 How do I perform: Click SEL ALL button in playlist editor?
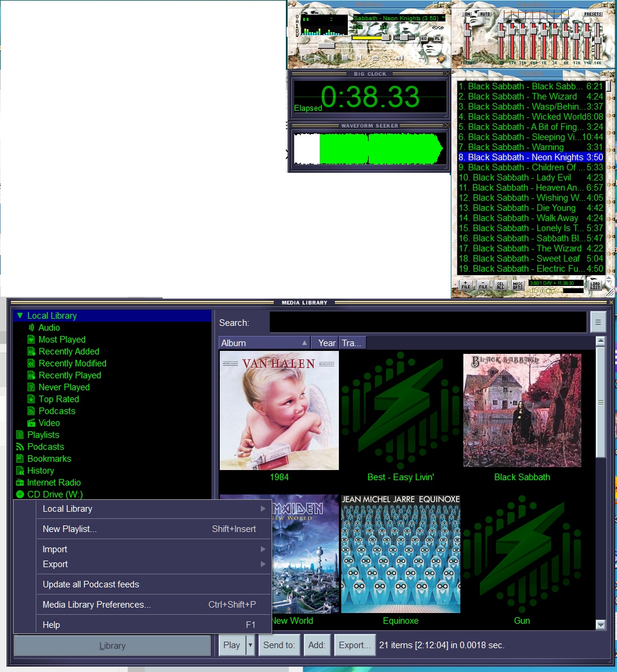[x=500, y=285]
